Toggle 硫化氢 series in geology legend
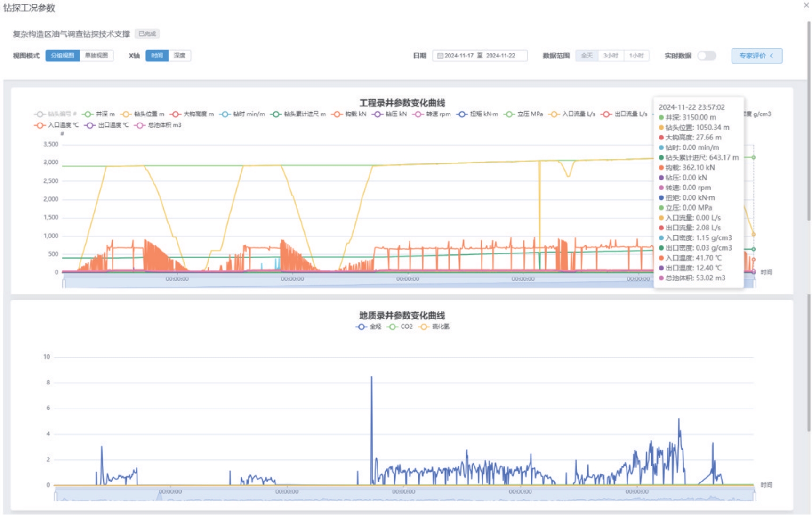 tap(434, 327)
